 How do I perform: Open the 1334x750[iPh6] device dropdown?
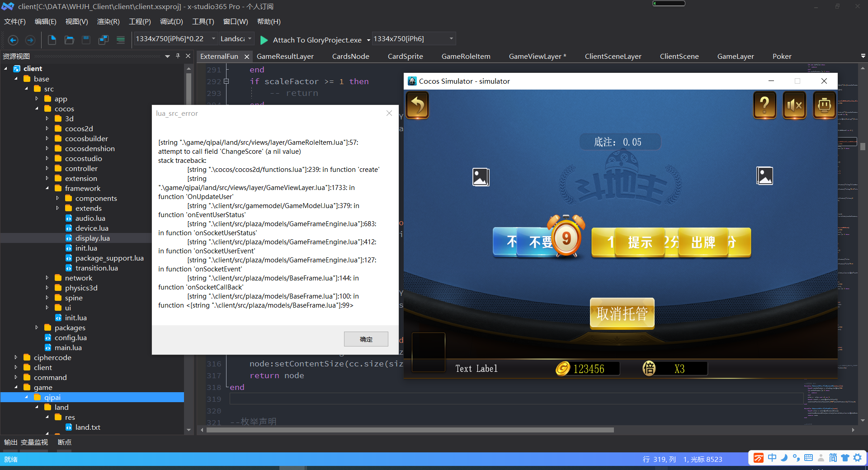tap(451, 39)
